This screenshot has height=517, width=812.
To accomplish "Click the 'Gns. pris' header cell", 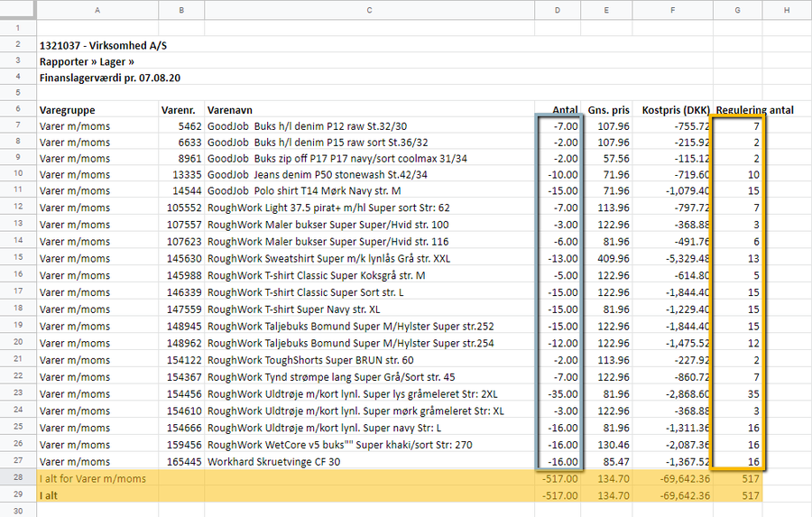I will click(x=608, y=110).
